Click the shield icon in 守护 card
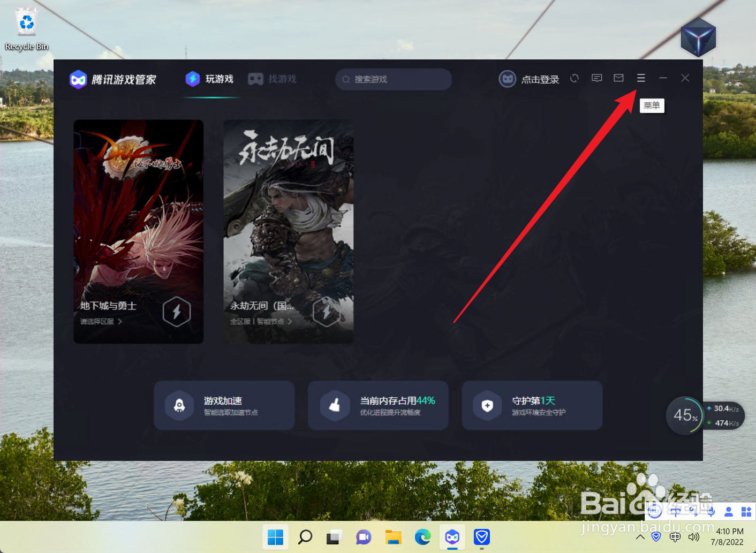 (487, 406)
